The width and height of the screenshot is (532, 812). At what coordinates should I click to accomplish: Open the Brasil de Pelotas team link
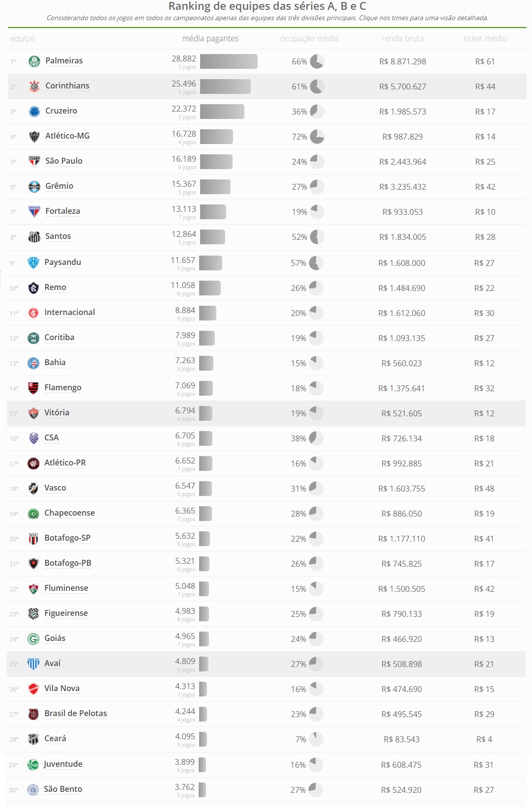76,713
